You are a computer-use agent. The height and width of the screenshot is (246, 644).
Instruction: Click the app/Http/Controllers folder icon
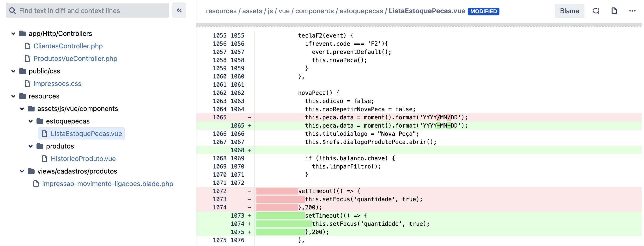tap(23, 33)
